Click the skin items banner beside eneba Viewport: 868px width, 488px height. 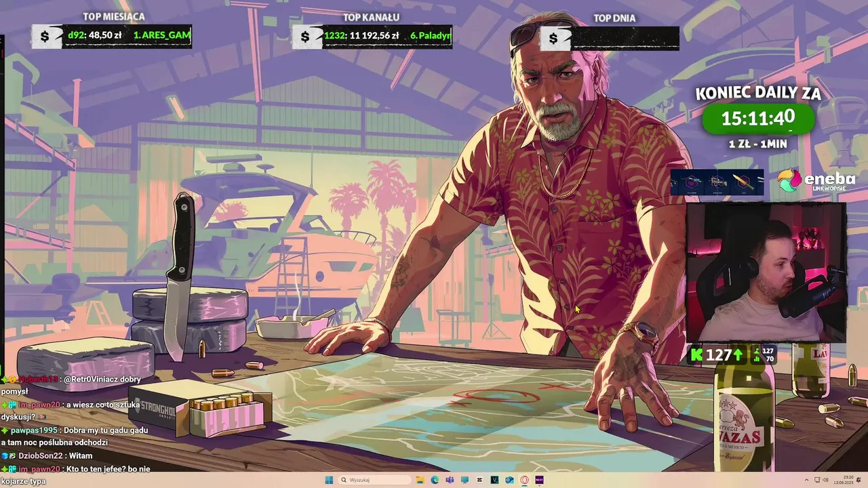click(717, 182)
